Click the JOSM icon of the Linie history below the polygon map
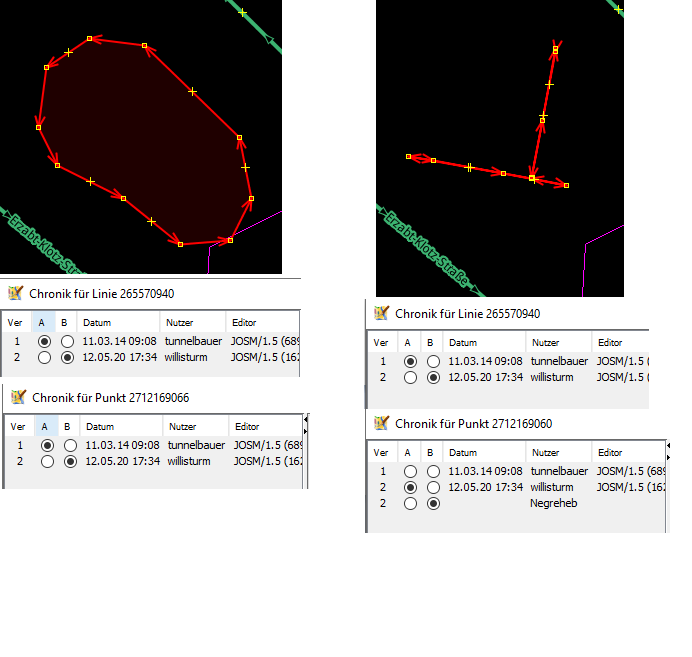Screen dimensions: 692x657 coord(15,293)
